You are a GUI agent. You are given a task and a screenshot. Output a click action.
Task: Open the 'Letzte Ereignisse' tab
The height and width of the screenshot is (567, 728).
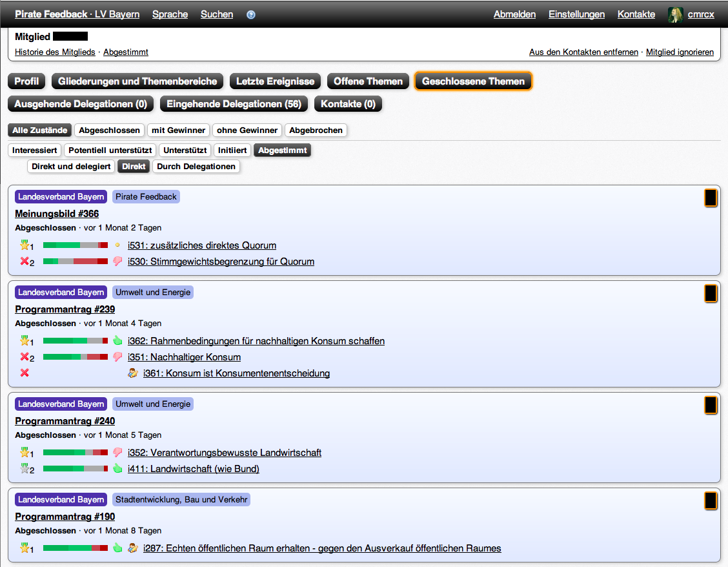coord(275,81)
